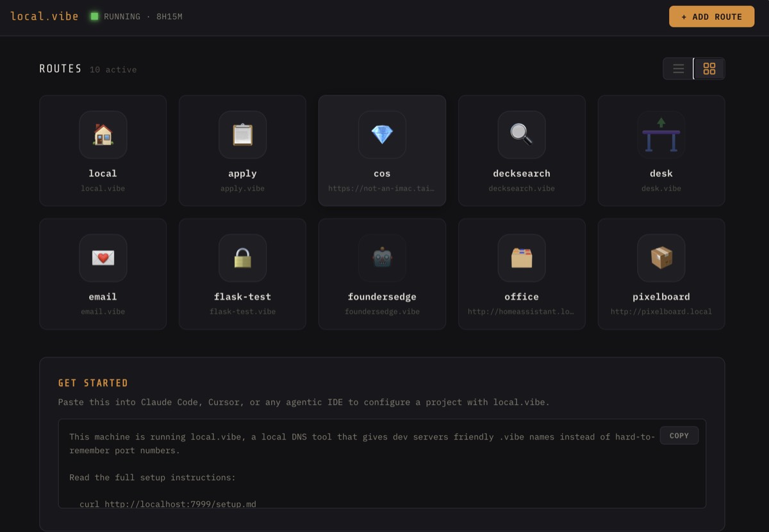Screen dimensions: 769x532
Task: Click the RUNNING 8H15M uptime text
Action: (143, 16)
